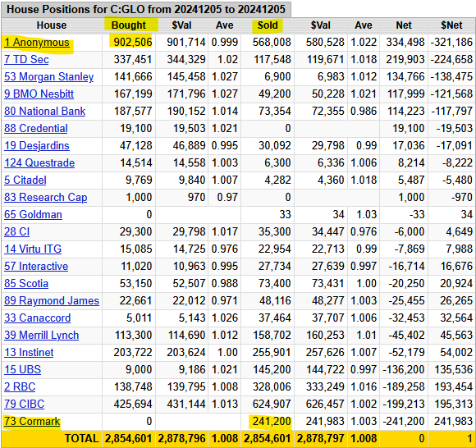Open the 73 Cormark link
Image resolution: width=476 pixels, height=448 pixels.
(x=32, y=422)
